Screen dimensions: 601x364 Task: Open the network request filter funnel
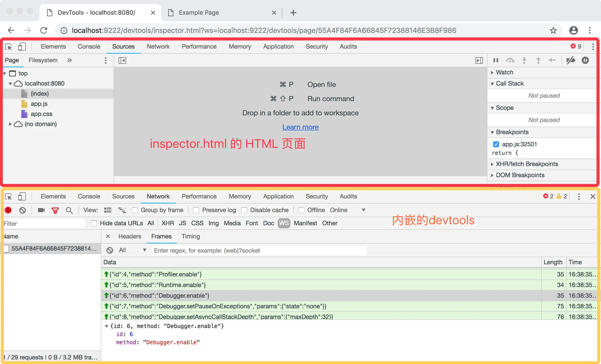pyautogui.click(x=55, y=210)
